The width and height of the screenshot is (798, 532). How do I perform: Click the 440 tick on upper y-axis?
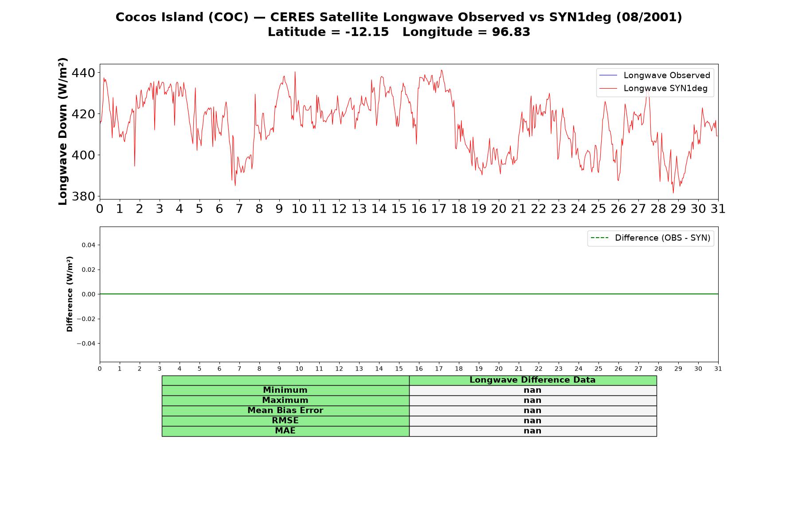point(83,73)
